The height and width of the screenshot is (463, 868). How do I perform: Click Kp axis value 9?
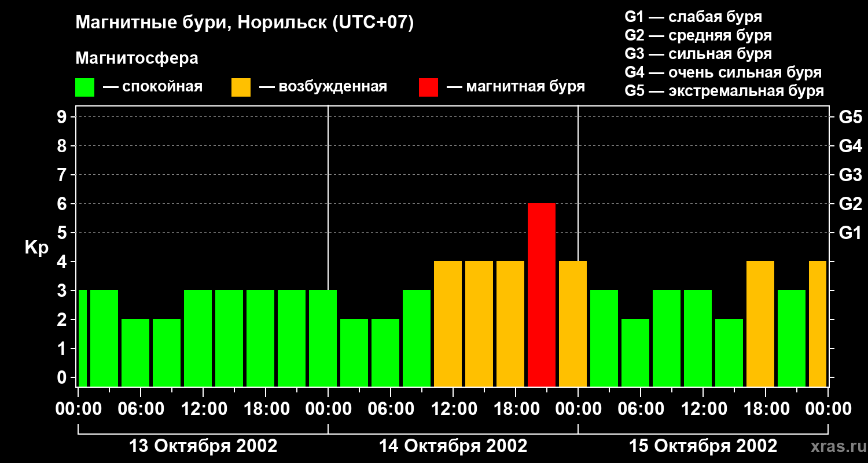[x=63, y=117]
